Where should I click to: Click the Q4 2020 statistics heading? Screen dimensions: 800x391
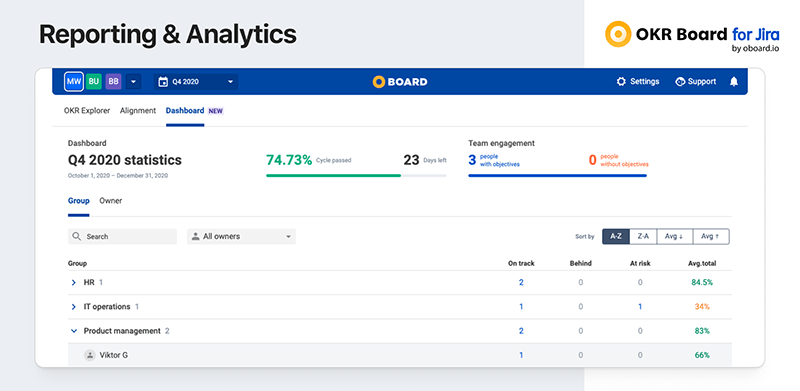pyautogui.click(x=124, y=160)
